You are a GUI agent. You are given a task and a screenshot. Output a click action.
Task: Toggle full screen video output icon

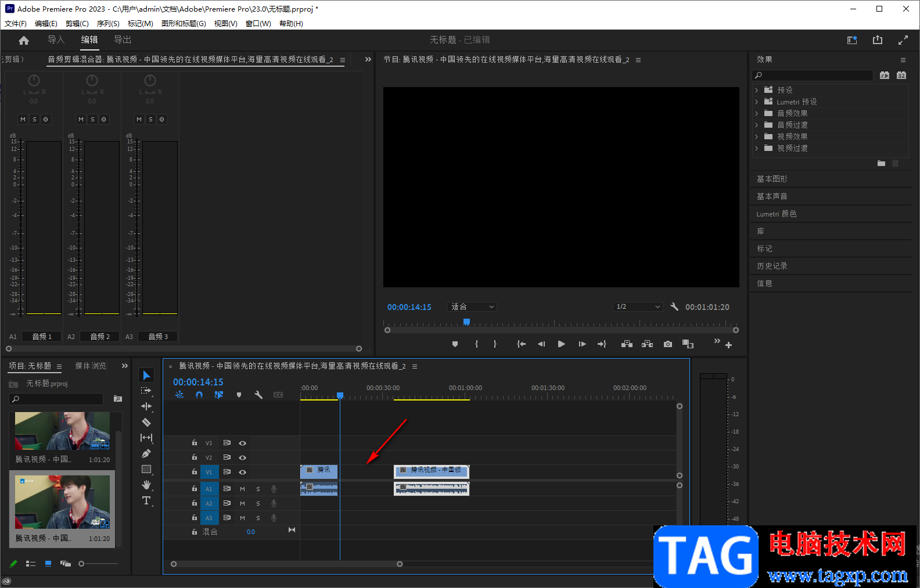(x=903, y=40)
